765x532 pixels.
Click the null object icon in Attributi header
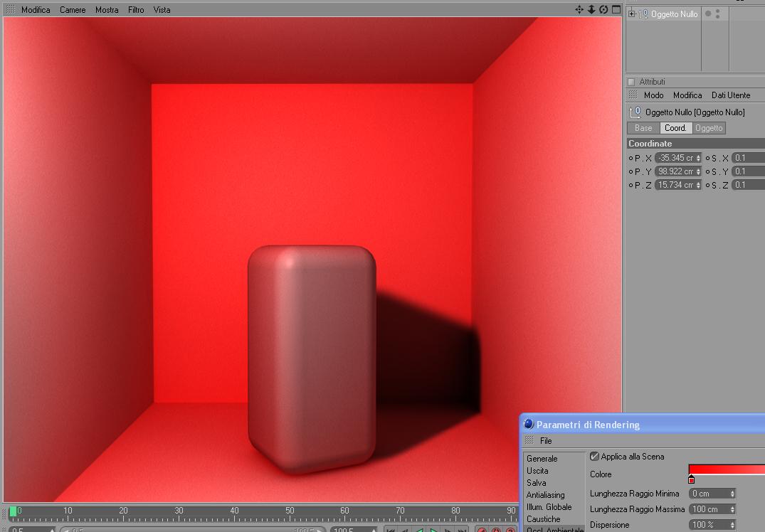(x=635, y=112)
